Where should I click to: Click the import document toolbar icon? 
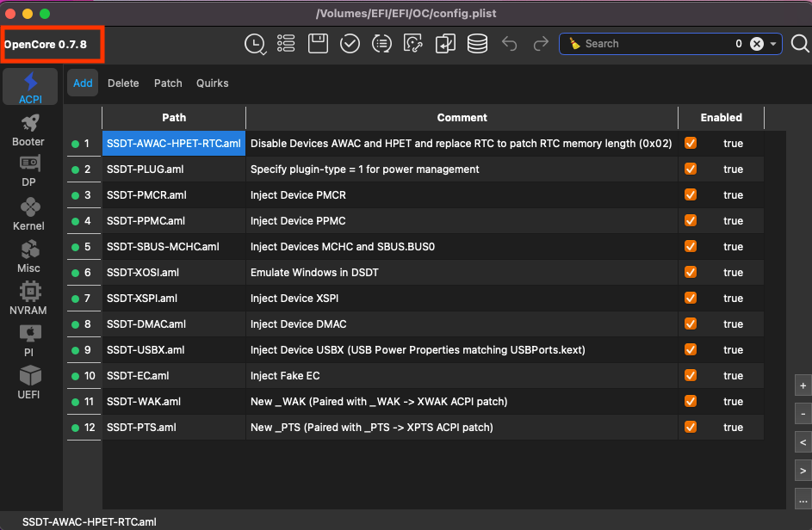pyautogui.click(x=445, y=44)
